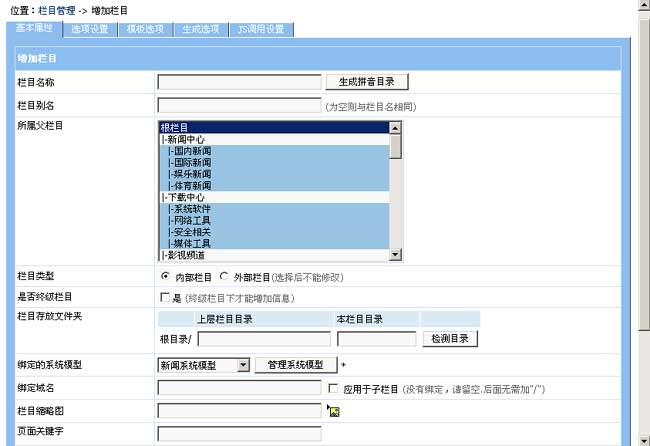Click the parent list scroll-up arrow
This screenshot has height=446, width=650.
click(395, 128)
